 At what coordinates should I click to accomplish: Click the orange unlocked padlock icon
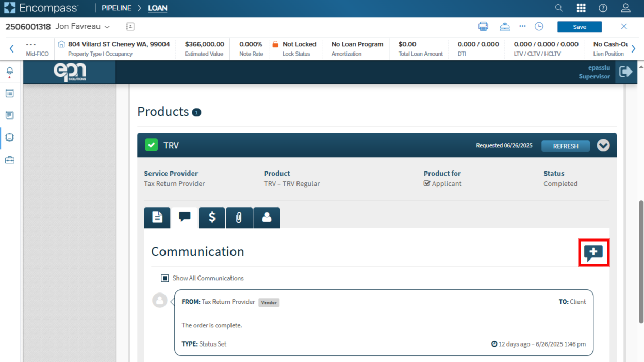[x=275, y=44]
